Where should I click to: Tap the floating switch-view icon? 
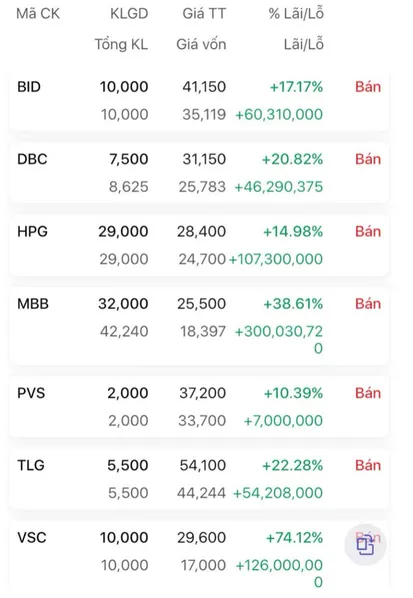click(365, 545)
